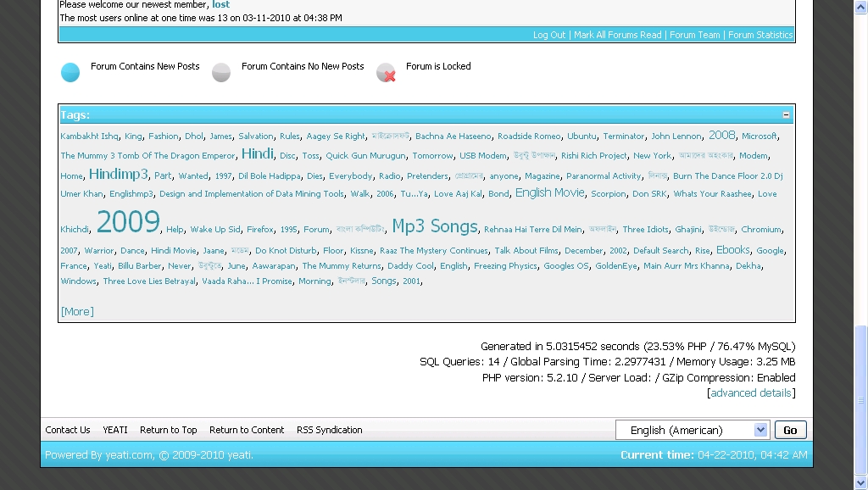Viewport: 868px width, 490px height.
Task: Select the Hindimp3 tag
Action: [x=118, y=175]
